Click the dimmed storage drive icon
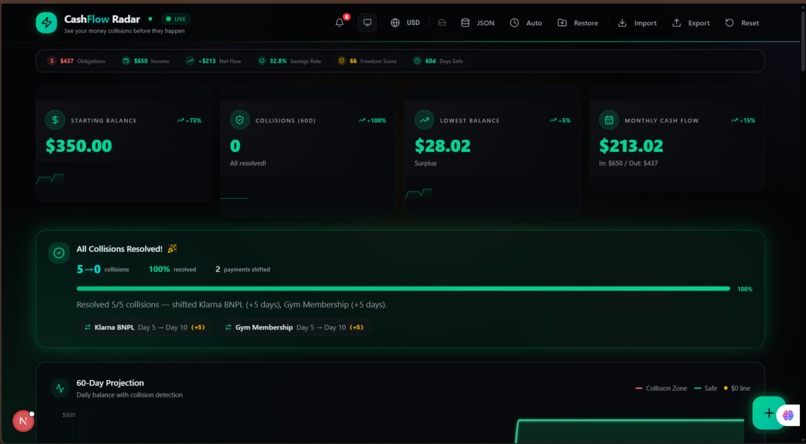This screenshot has height=444, width=806. click(x=442, y=23)
